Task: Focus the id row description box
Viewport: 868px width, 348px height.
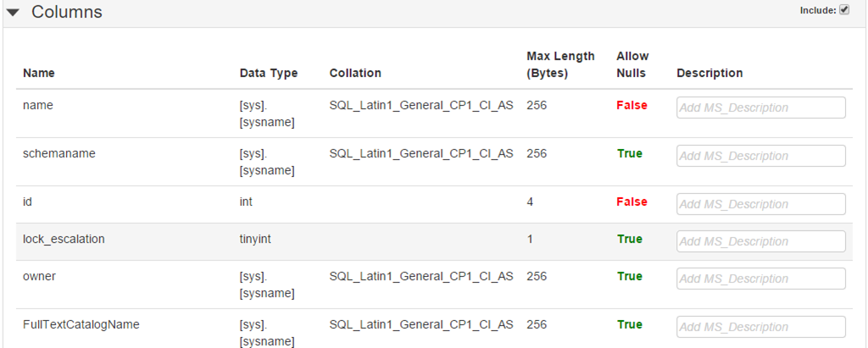Action: tap(760, 204)
